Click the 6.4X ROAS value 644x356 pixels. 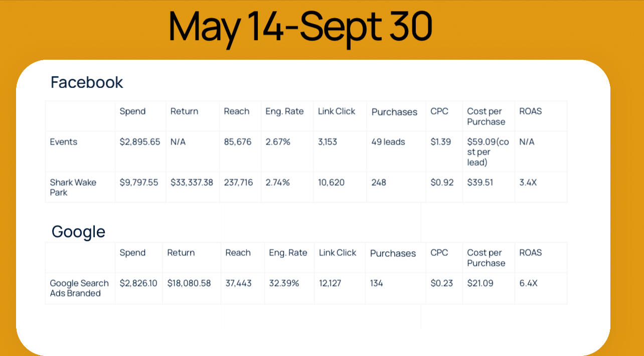click(529, 283)
